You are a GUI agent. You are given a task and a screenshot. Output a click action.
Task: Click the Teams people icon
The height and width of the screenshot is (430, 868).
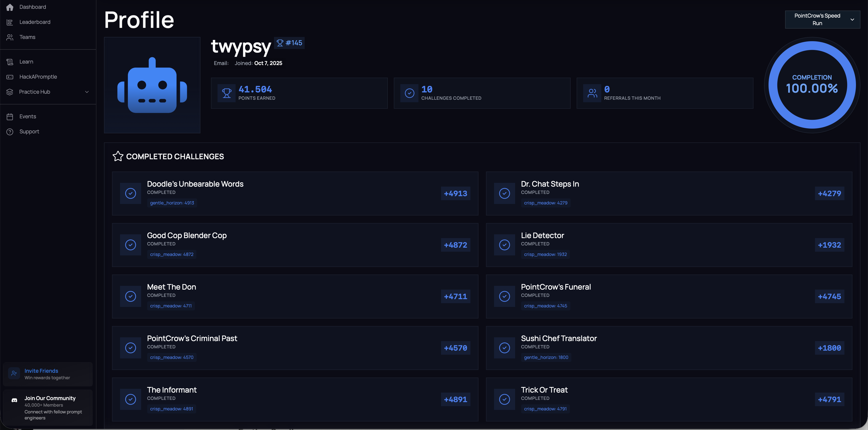tap(10, 37)
